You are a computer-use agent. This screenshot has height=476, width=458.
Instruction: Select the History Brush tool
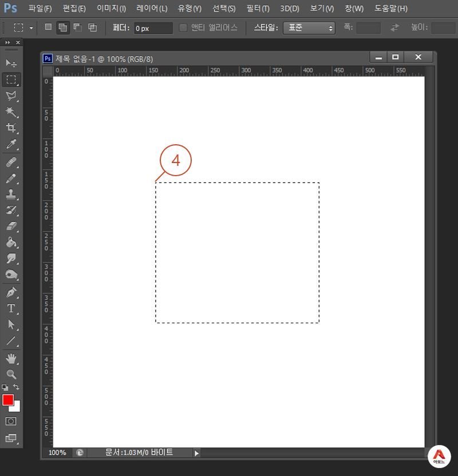tap(11, 210)
